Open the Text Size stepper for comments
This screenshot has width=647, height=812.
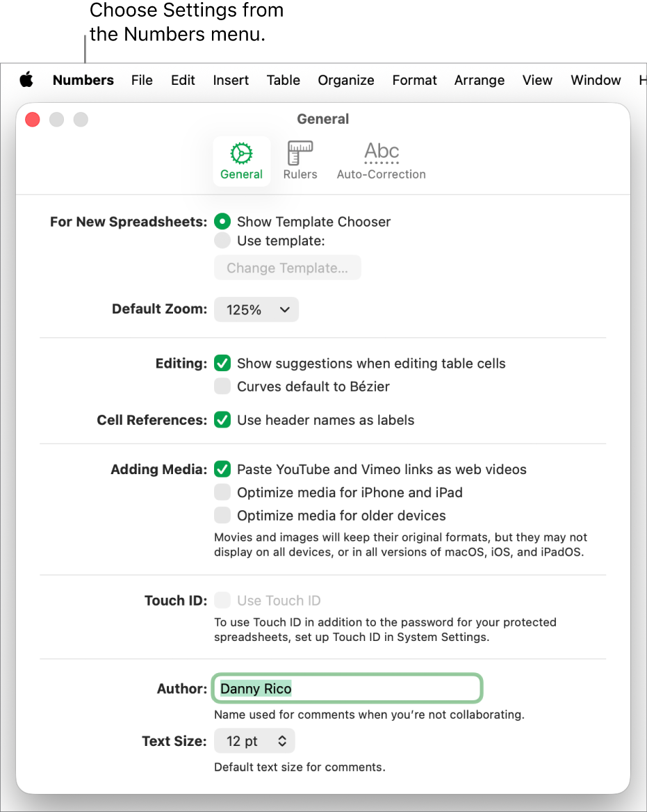pos(254,740)
